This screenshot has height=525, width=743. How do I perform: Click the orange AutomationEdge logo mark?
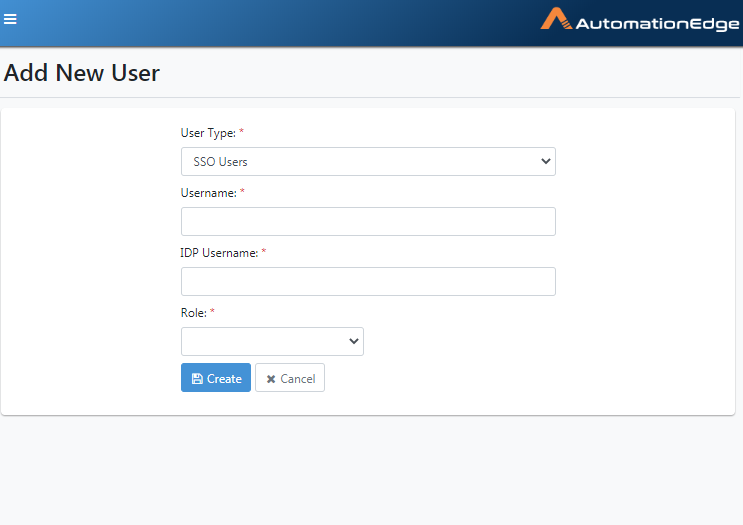tap(556, 18)
